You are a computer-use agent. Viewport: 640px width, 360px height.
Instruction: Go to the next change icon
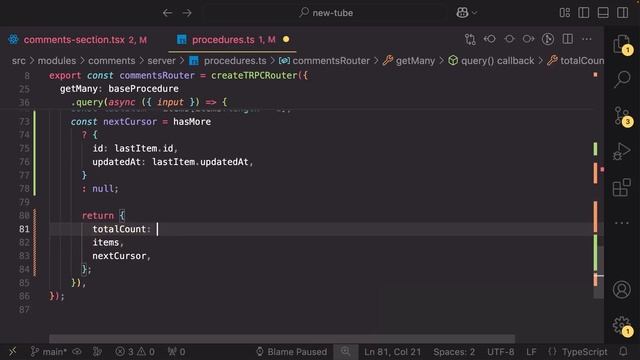click(x=529, y=39)
